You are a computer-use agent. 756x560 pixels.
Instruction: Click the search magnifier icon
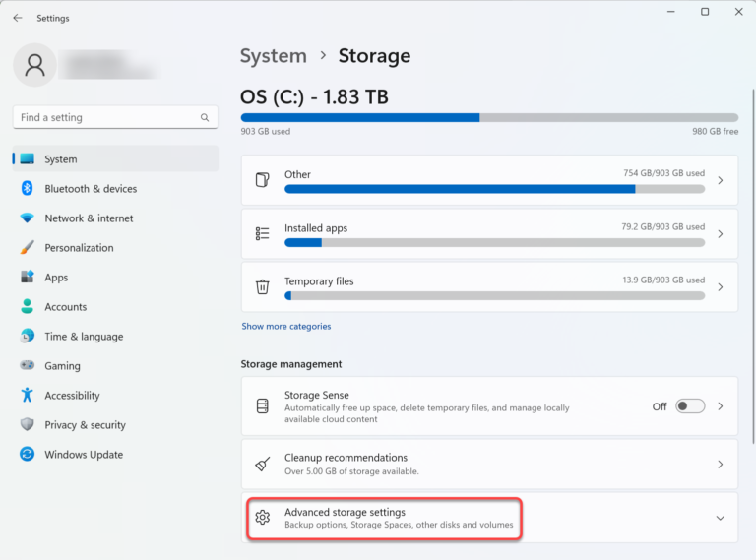205,118
